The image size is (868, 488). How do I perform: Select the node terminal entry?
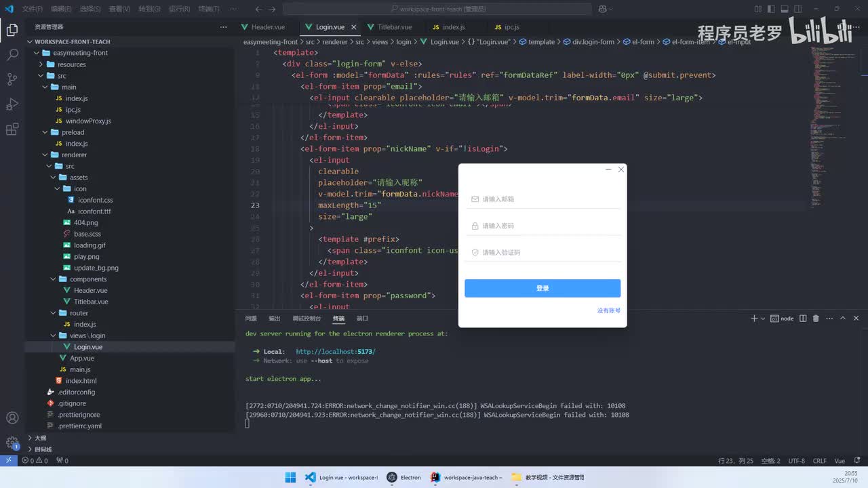pos(783,318)
